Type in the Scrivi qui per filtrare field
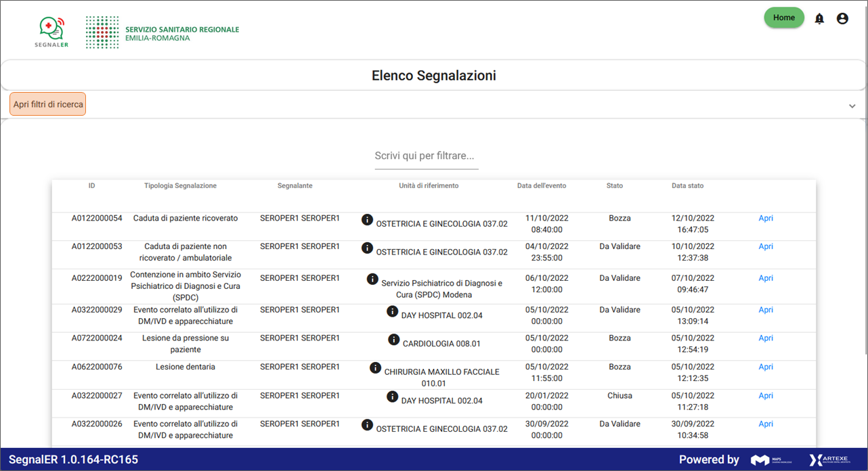 coord(427,156)
